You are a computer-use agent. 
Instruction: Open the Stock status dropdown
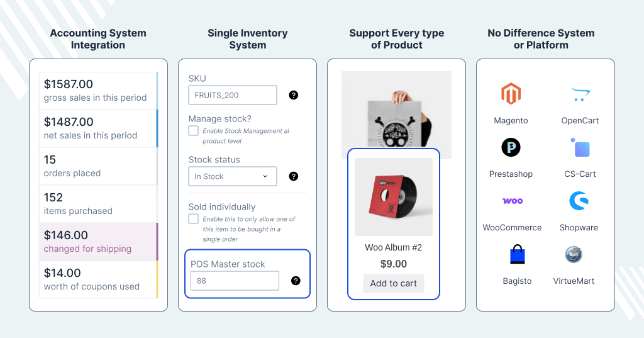233,176
